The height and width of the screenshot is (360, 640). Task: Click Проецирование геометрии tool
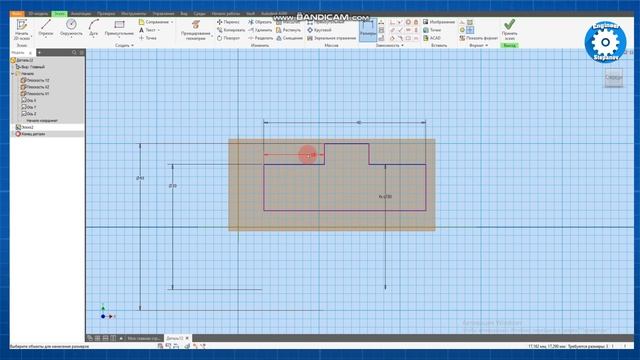point(196,30)
